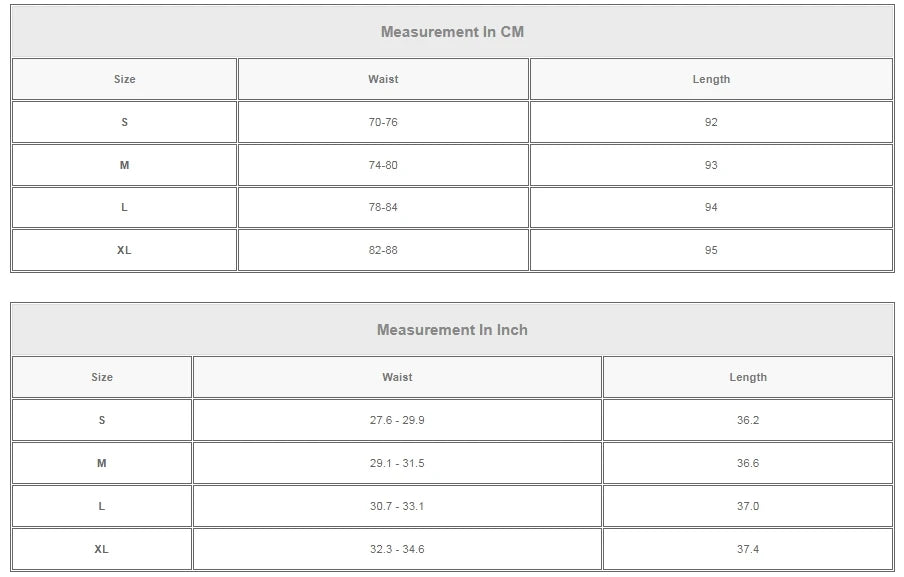Select the 78-84 waist cell
Image resolution: width=904 pixels, height=577 pixels.
pyautogui.click(x=383, y=207)
